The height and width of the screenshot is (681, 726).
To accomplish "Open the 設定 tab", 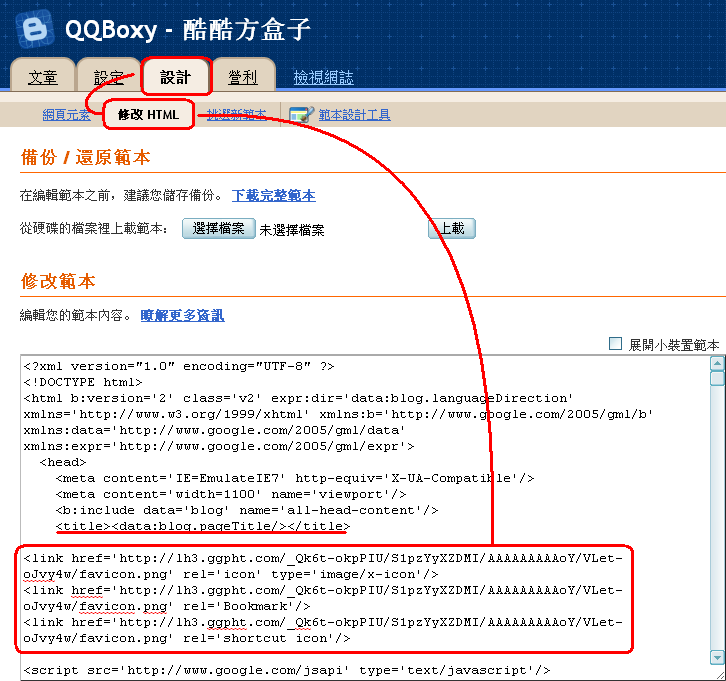I will [x=109, y=77].
